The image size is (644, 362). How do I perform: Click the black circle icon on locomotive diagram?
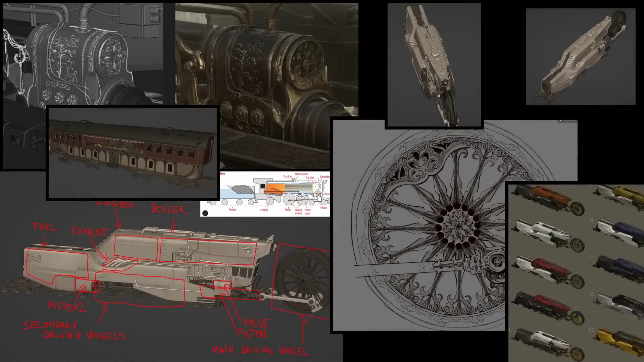click(205, 213)
